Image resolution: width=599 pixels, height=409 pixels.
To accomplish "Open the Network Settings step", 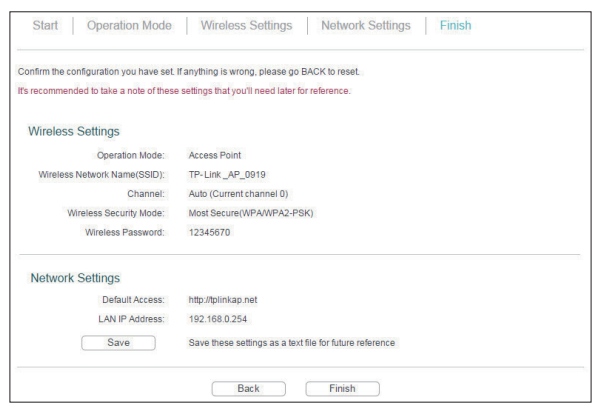I will [x=366, y=26].
